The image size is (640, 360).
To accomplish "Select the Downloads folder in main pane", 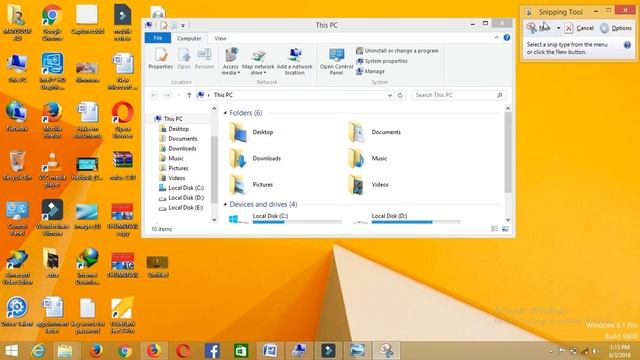I will coord(255,158).
